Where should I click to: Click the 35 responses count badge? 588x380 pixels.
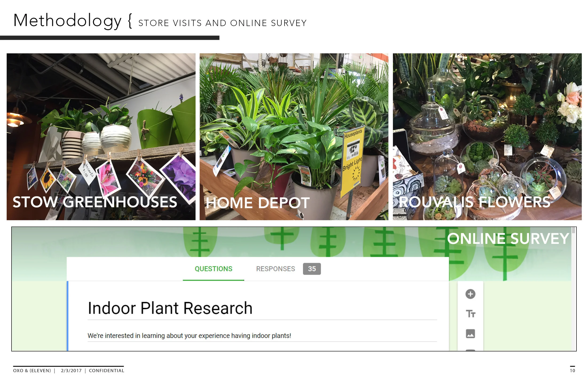pyautogui.click(x=312, y=269)
